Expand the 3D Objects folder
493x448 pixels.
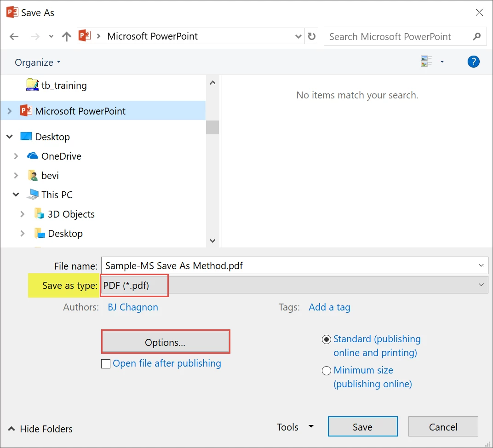click(x=23, y=214)
